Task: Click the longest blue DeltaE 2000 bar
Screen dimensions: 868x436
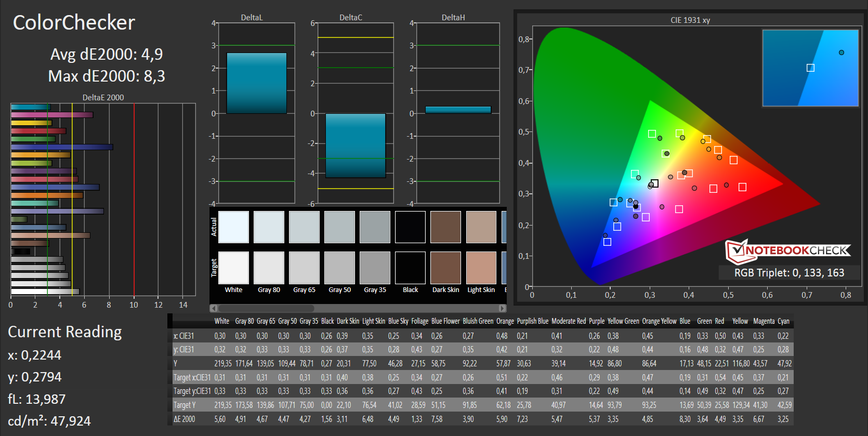Action: click(x=62, y=147)
